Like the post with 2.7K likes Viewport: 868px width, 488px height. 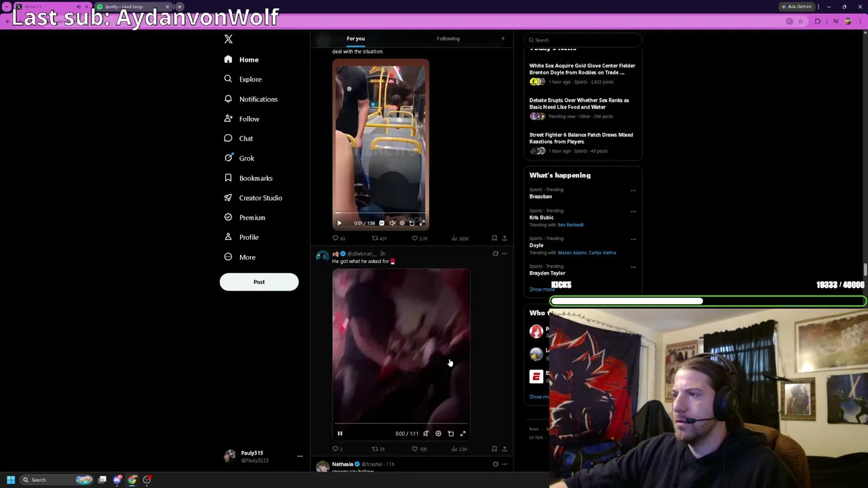coord(420,239)
